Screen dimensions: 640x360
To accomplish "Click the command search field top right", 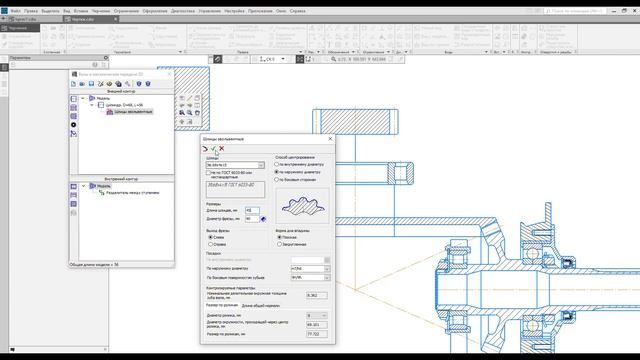I will pos(574,11).
